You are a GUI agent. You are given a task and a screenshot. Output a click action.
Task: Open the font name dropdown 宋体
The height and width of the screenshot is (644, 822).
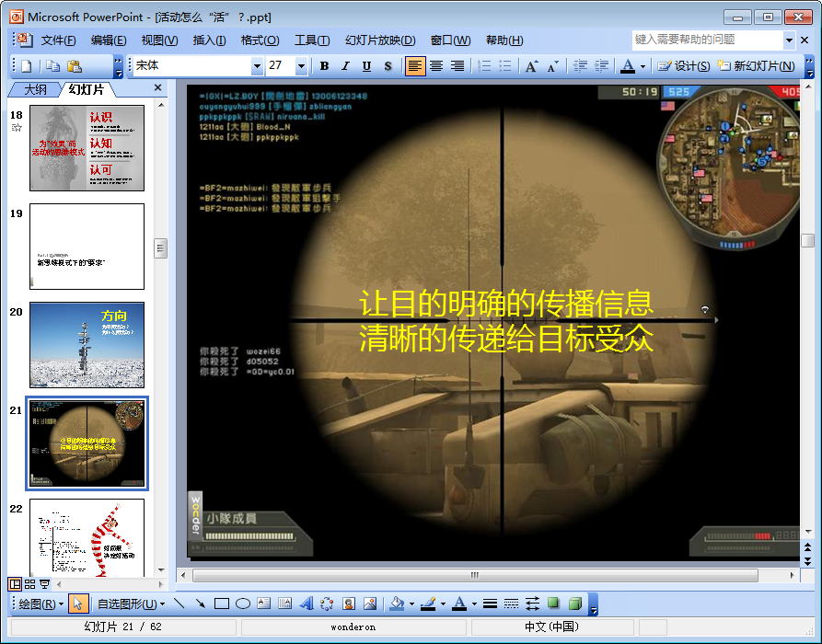[x=257, y=66]
